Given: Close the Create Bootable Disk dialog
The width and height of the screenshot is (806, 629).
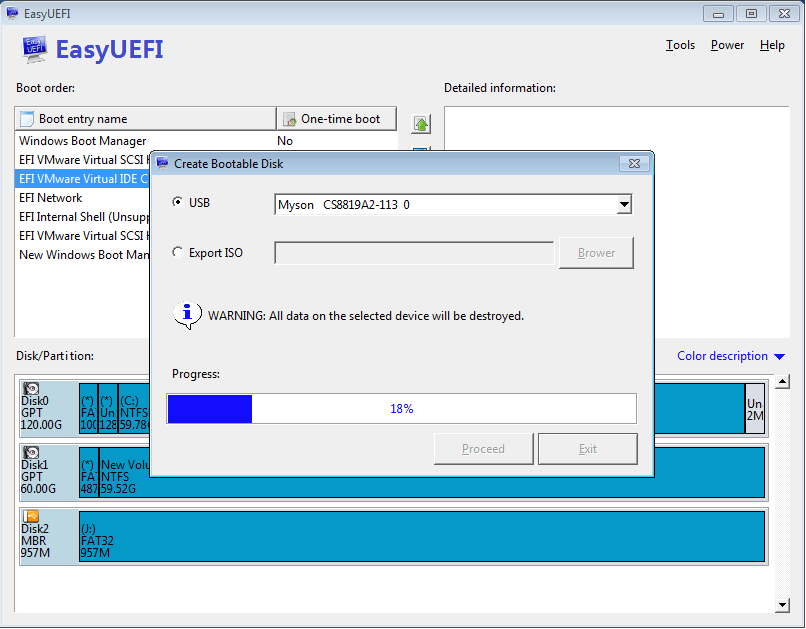Looking at the screenshot, I should pos(634,163).
